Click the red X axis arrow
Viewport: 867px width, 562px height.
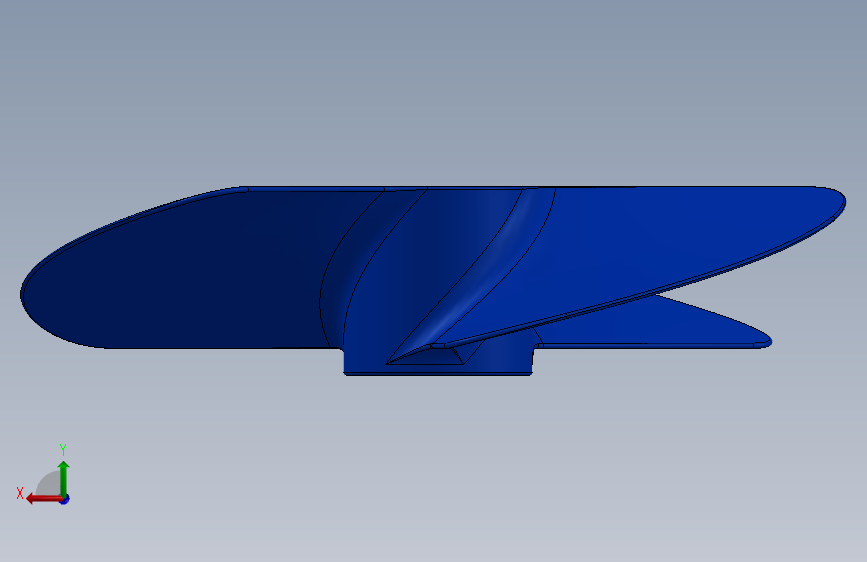pos(45,499)
